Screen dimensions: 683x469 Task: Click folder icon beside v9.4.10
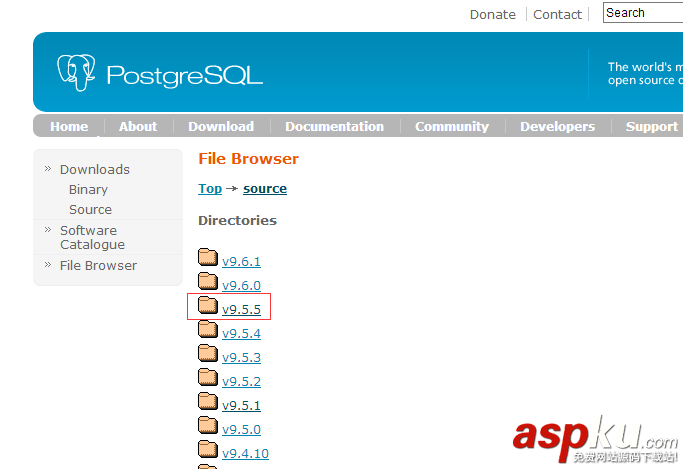(x=208, y=449)
